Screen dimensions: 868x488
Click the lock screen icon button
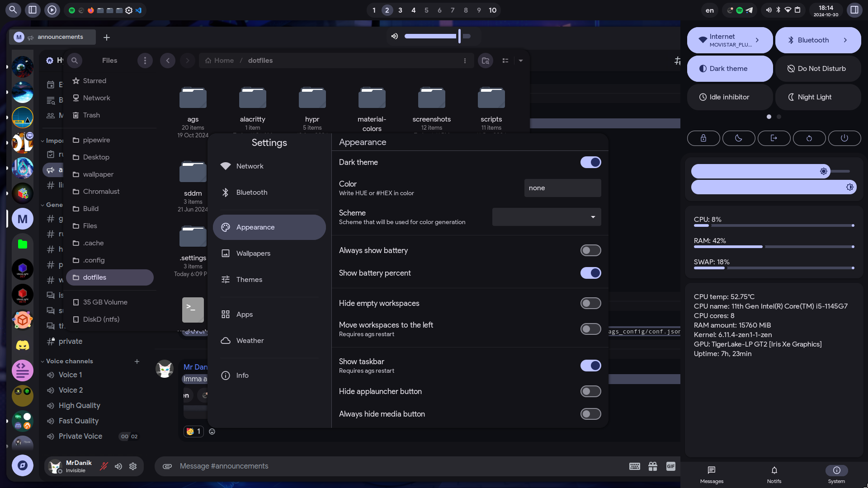[703, 138]
